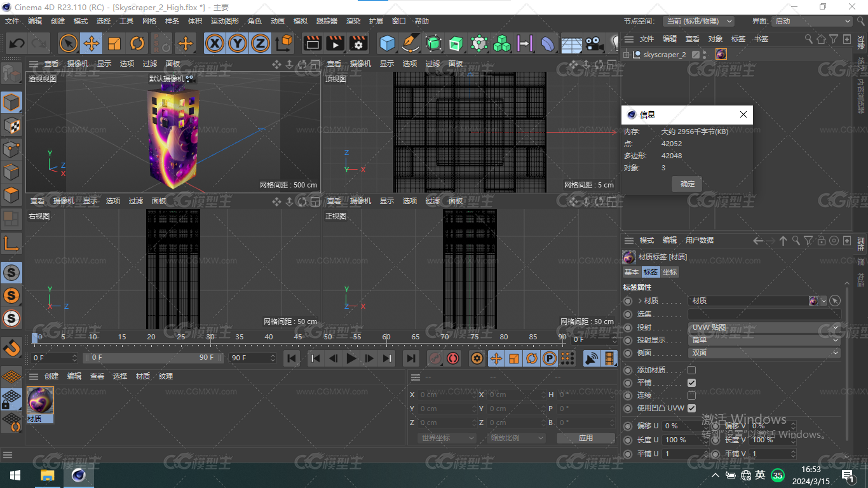This screenshot has width=868, height=488.
Task: Open the material link dropdown arrow
Action: point(824,301)
